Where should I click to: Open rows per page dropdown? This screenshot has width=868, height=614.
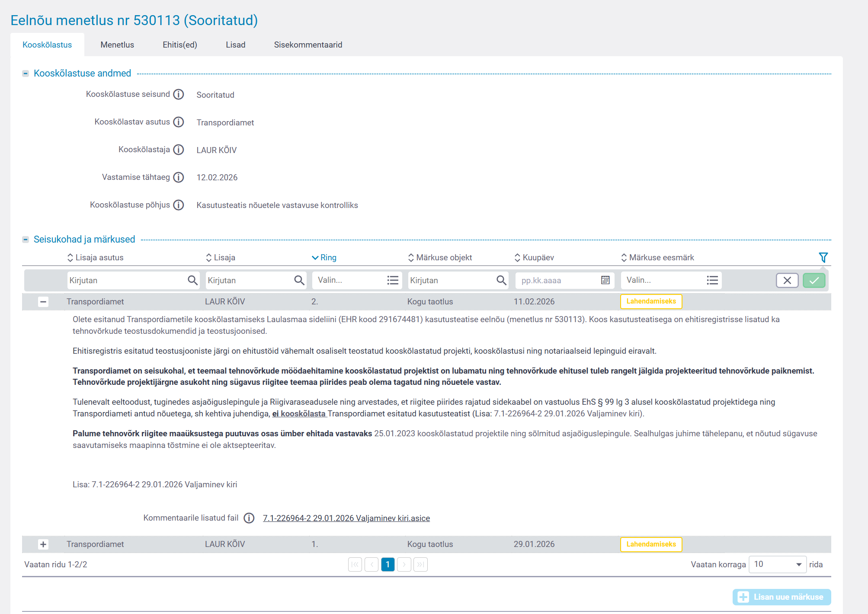[777, 565]
